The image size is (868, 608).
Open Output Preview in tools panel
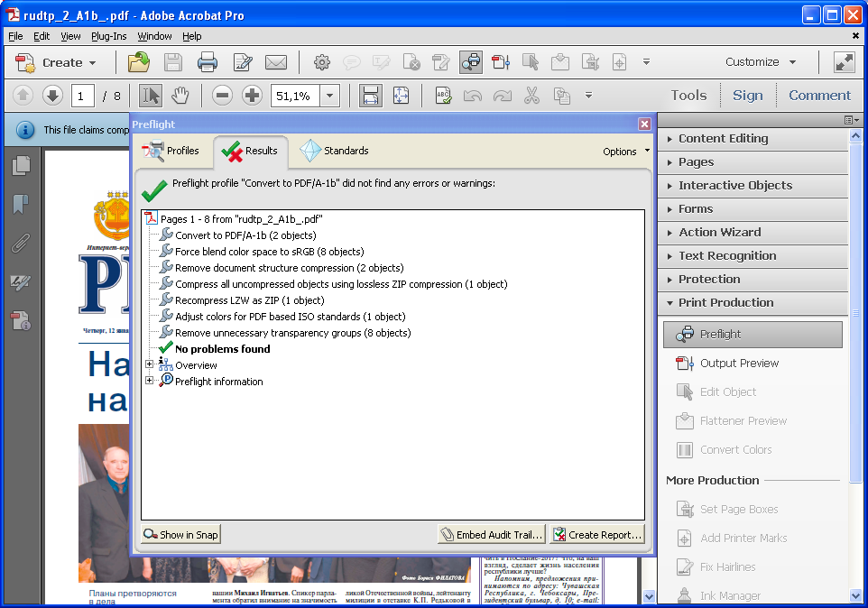[x=727, y=363]
